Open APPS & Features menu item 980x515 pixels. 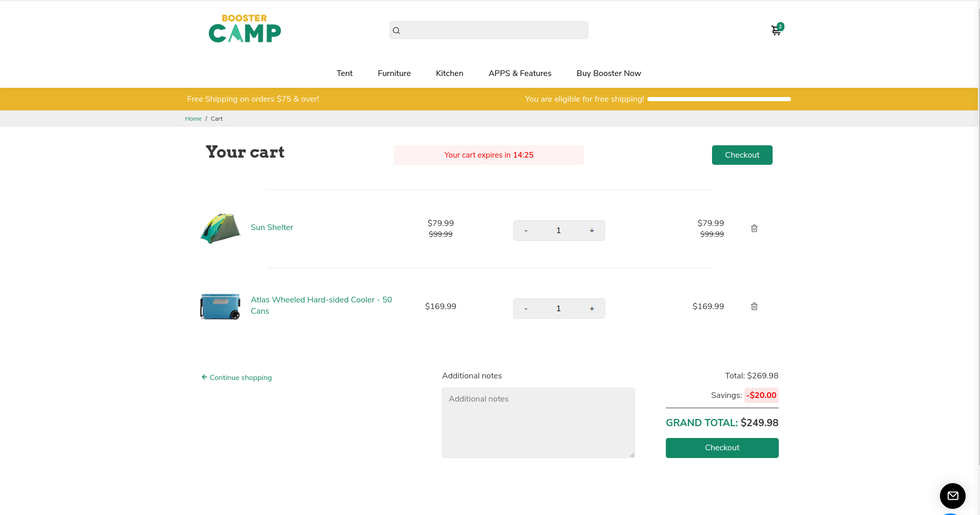click(x=520, y=73)
